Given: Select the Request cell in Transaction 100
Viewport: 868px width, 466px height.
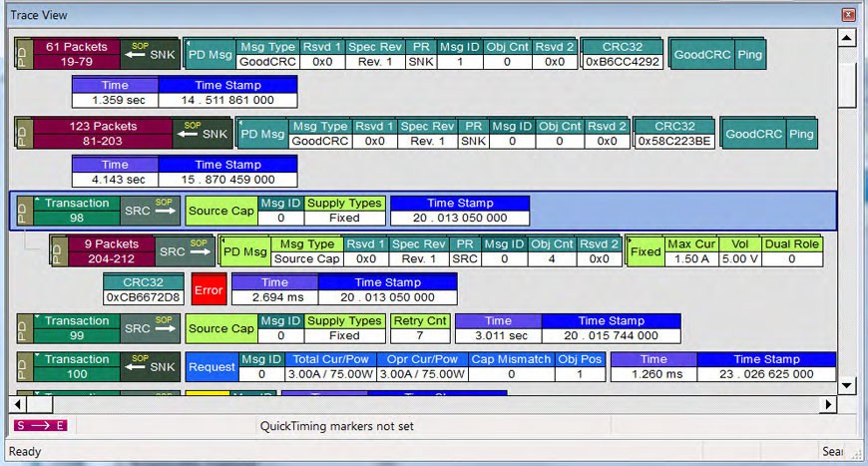Looking at the screenshot, I should pyautogui.click(x=212, y=366).
